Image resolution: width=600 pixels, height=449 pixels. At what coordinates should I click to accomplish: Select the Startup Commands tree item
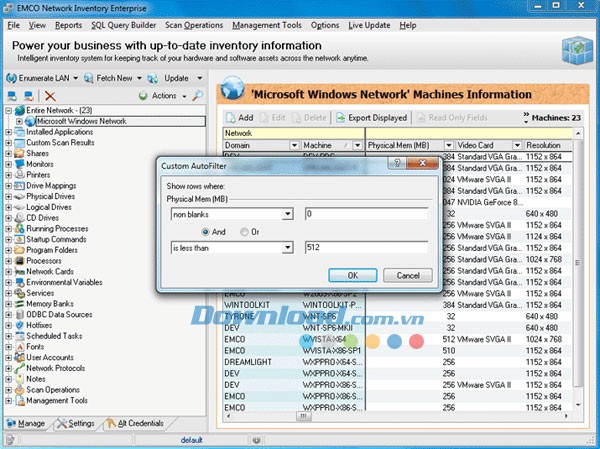(x=56, y=240)
